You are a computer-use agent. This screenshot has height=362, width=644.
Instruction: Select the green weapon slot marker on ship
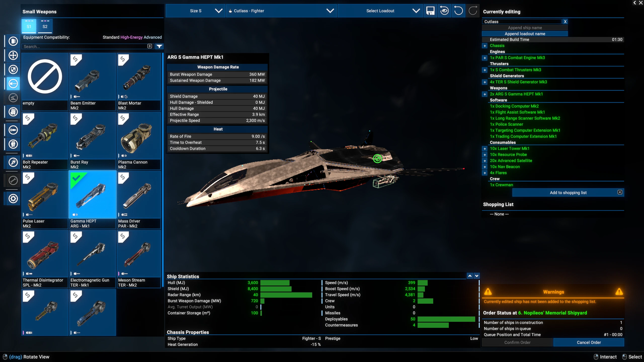377,158
